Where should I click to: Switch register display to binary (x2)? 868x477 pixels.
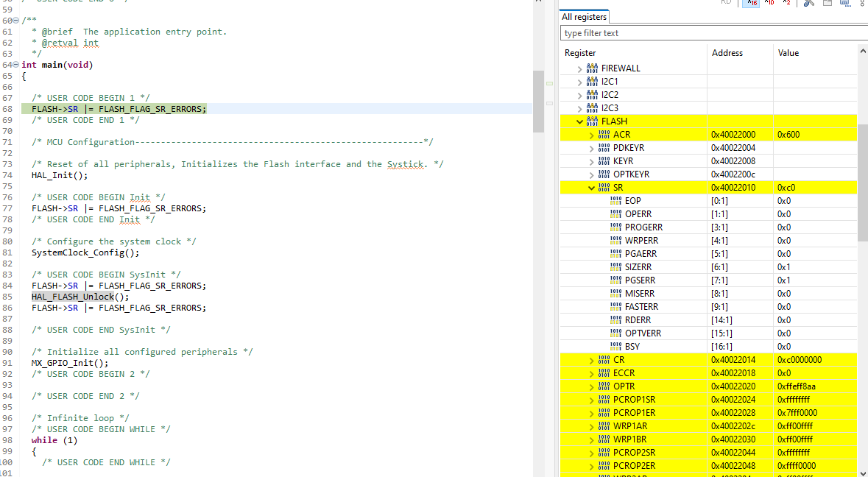[786, 3]
